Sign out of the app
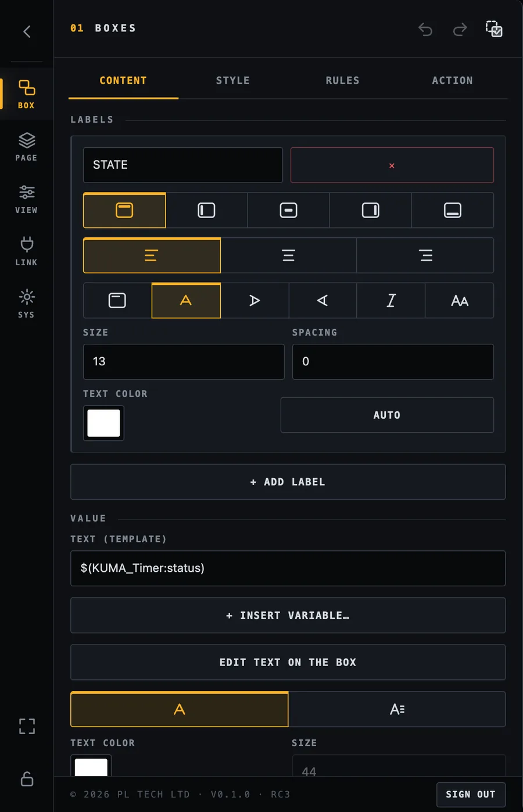This screenshot has height=812, width=523. 471,795
